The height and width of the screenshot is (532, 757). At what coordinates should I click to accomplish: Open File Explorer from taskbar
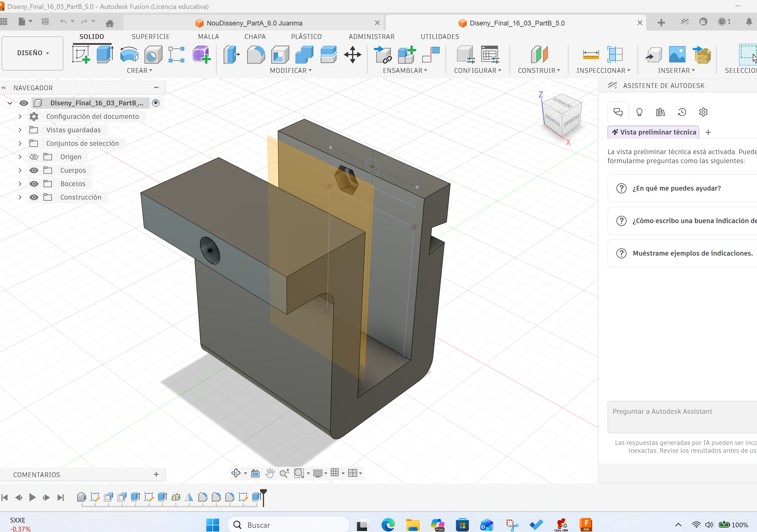413,525
